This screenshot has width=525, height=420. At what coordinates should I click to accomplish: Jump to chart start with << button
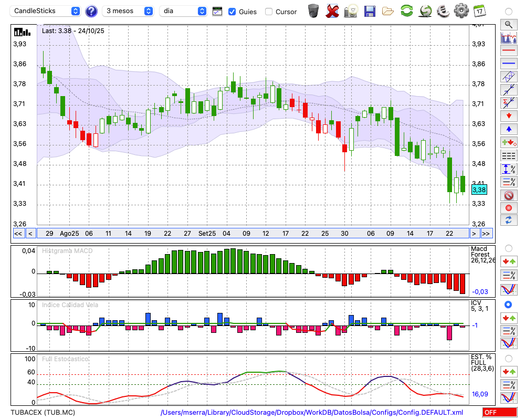click(18, 234)
